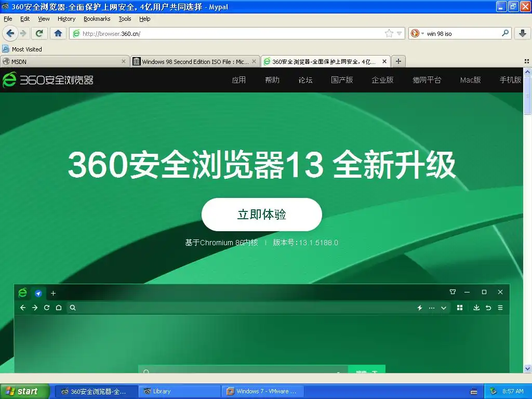This screenshot has height=399, width=532.
Task: Click the apps grid icon in preview toolbar
Action: pos(460,308)
